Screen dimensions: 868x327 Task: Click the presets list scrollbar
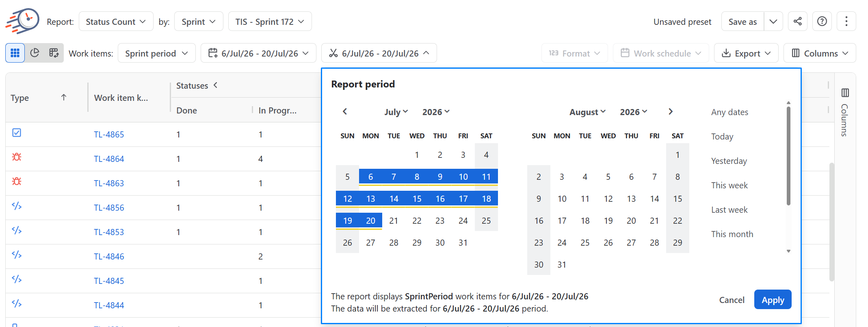(x=788, y=156)
